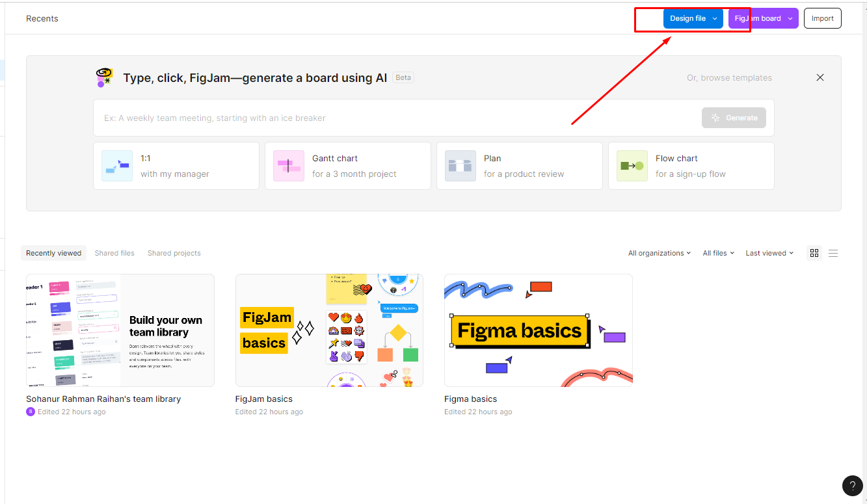Click the Plan template icon
867x504 pixels.
[x=460, y=166]
